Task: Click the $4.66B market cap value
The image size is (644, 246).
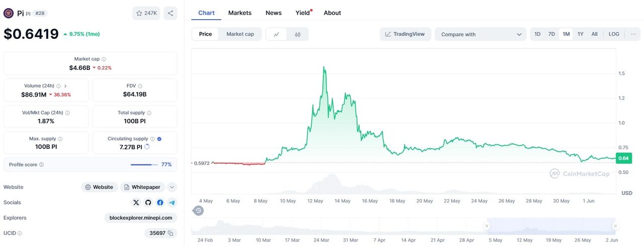Action: [79, 68]
